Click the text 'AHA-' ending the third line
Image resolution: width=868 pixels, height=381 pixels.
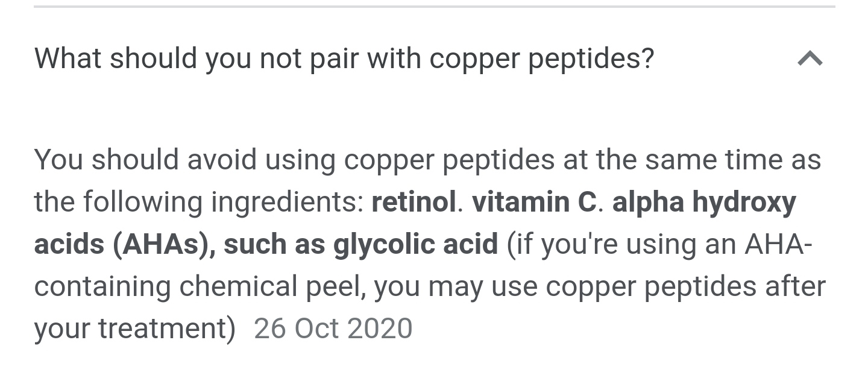pos(778,244)
